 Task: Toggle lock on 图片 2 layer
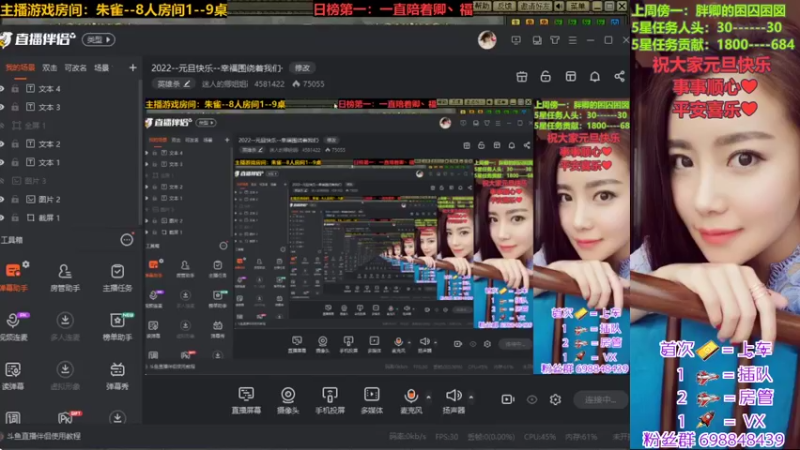[15, 199]
